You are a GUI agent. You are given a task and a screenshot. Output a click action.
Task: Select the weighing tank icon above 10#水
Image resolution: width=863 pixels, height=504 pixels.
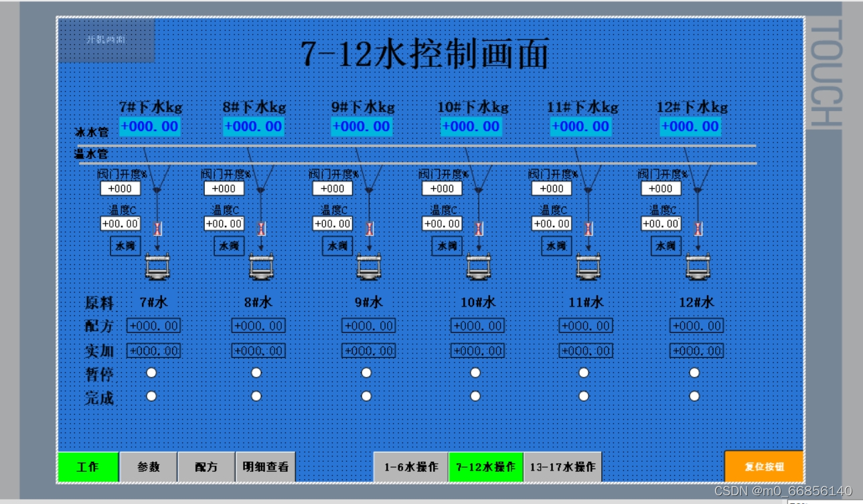click(479, 266)
